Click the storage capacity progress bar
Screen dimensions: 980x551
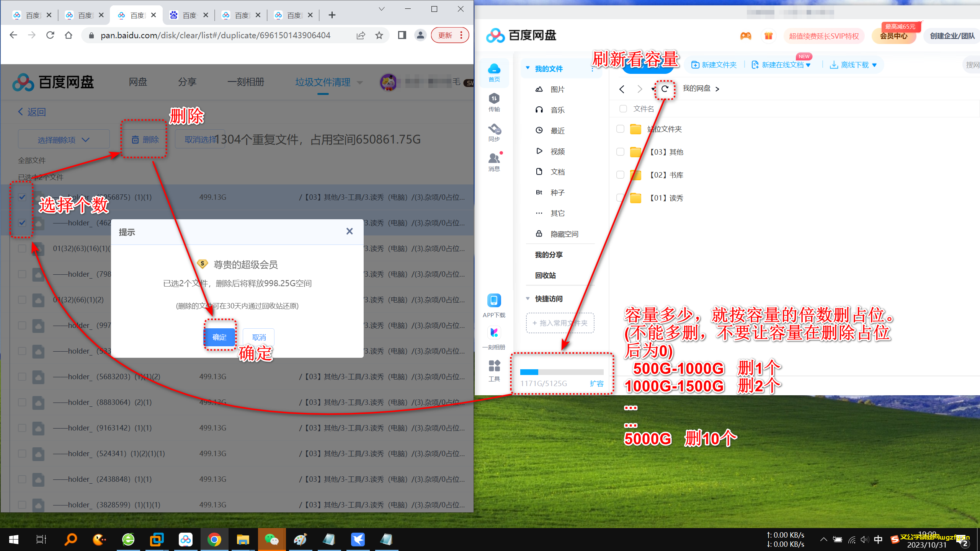(x=562, y=372)
